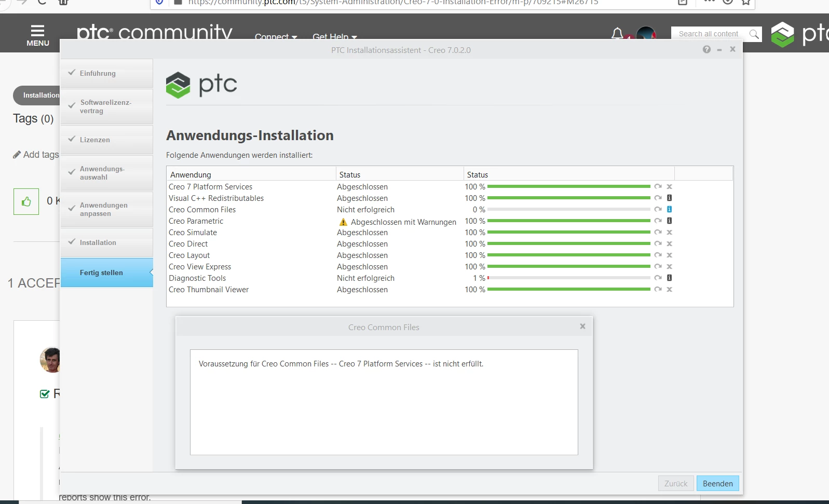Give kudos with thumbs-up icon
The width and height of the screenshot is (829, 504).
click(x=26, y=201)
